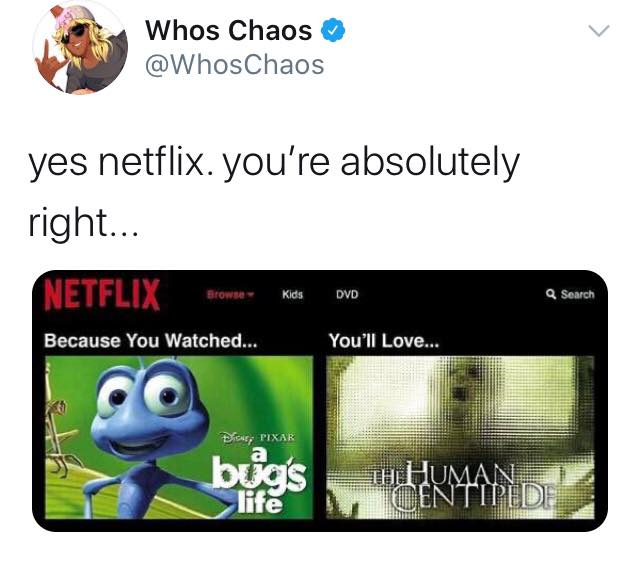Expand the Browse dropdown menu
Screen dimensions: 640x571
pyautogui.click(x=231, y=294)
